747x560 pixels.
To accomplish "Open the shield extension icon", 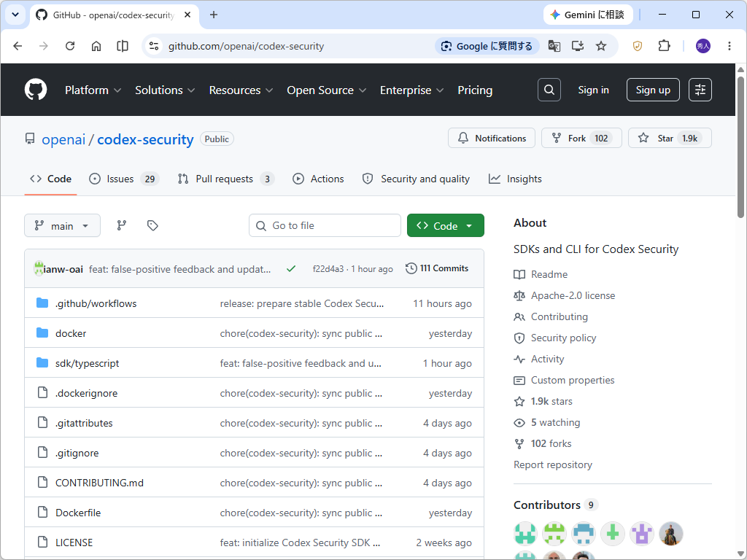I will point(638,46).
